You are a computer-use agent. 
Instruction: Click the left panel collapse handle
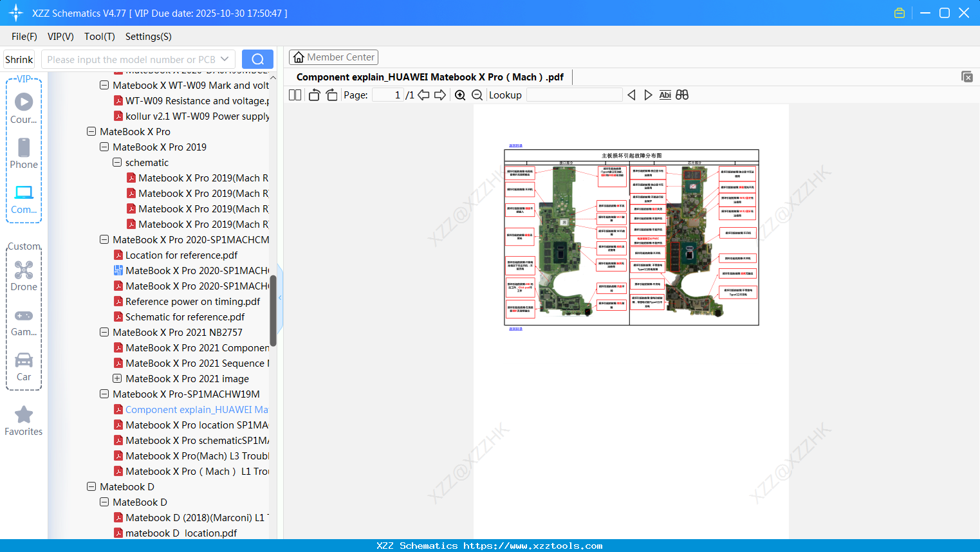[280, 297]
